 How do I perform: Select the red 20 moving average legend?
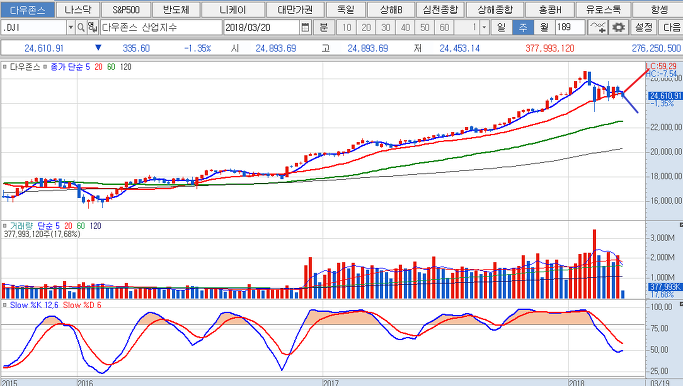tap(98, 67)
